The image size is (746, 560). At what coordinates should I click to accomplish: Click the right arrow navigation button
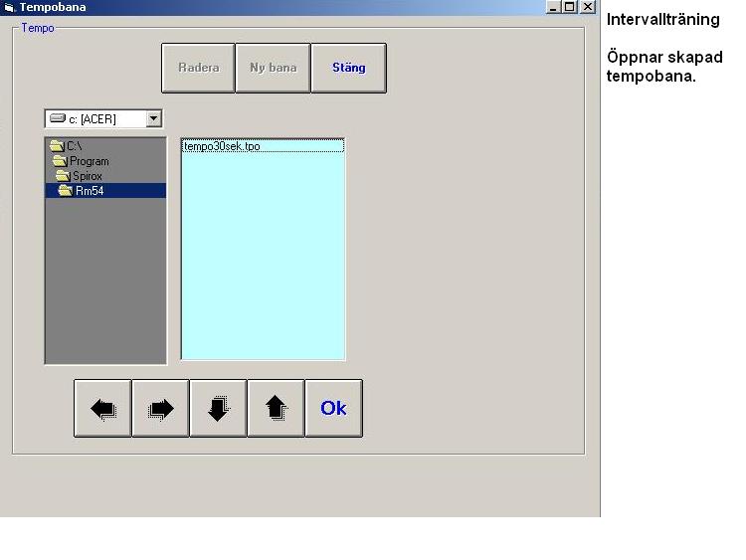tap(161, 408)
